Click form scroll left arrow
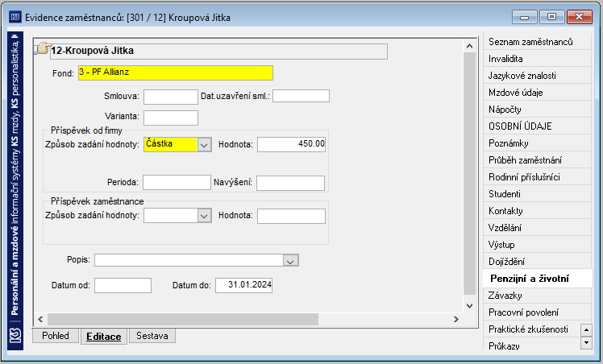Screen dimensions: 603x364 tap(40, 320)
